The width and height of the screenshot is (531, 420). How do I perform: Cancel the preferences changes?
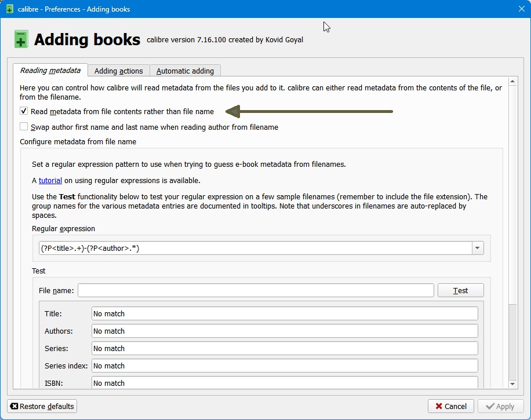[x=451, y=406]
